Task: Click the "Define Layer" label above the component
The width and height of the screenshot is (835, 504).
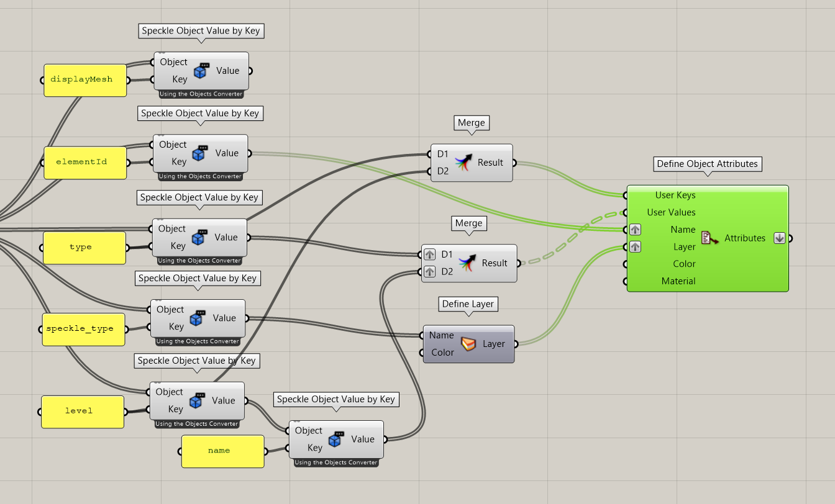Action: tap(468, 304)
